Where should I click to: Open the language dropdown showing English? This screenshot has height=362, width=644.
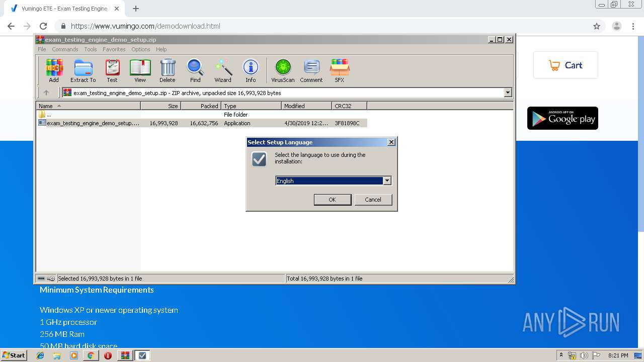point(333,180)
